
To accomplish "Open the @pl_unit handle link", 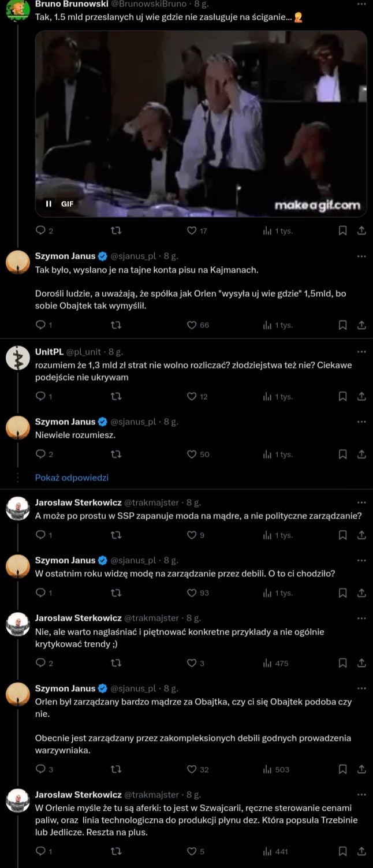I will [x=85, y=351].
